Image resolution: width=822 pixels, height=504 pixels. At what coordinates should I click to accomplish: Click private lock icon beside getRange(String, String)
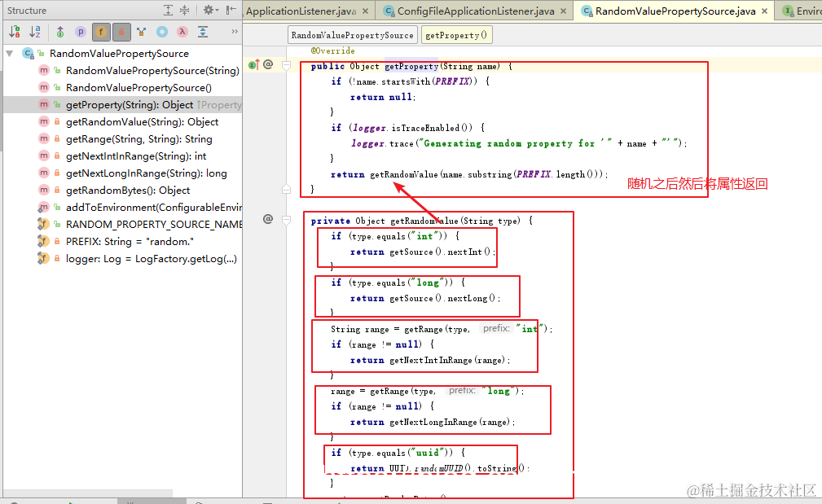57,139
